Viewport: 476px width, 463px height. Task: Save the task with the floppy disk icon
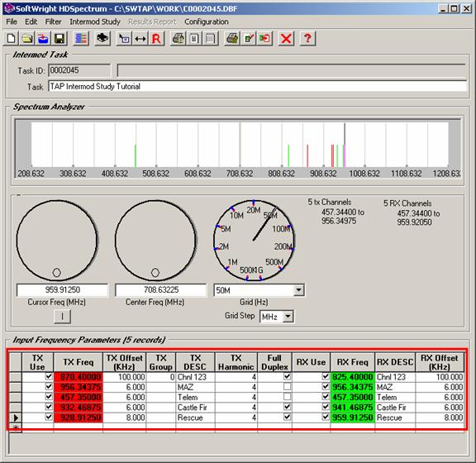(x=59, y=39)
